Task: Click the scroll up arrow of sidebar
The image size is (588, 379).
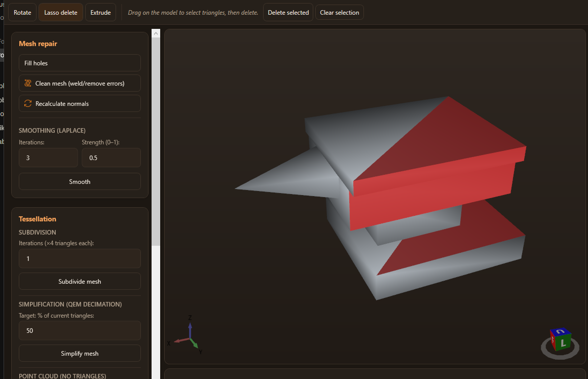Action: 156,34
